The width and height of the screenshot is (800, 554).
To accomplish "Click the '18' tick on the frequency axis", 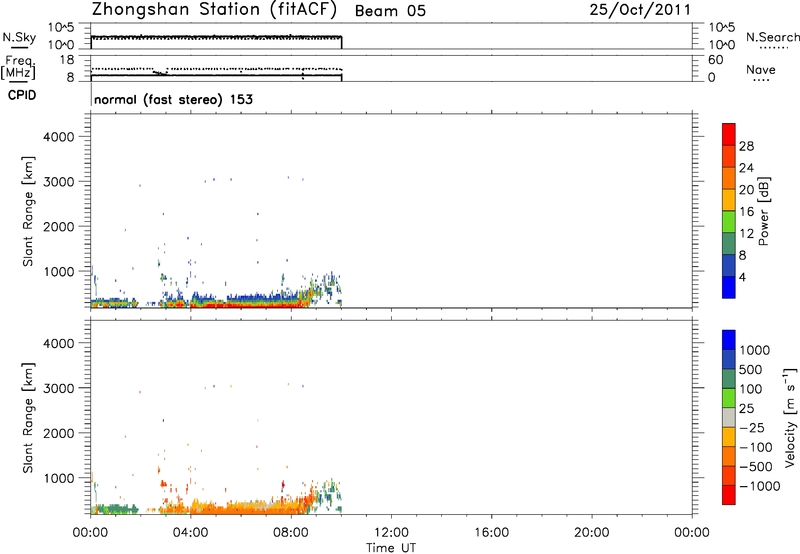I will coord(67,60).
